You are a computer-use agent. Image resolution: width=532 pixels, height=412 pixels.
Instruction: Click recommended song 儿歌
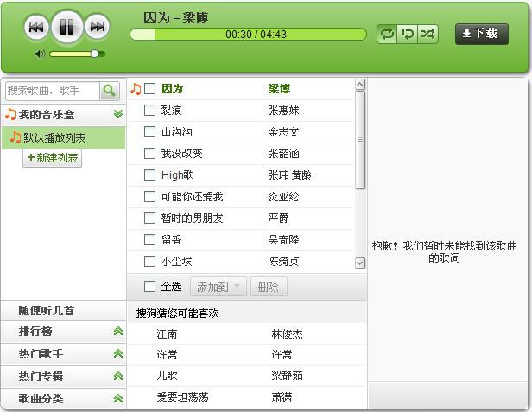pyautogui.click(x=167, y=376)
